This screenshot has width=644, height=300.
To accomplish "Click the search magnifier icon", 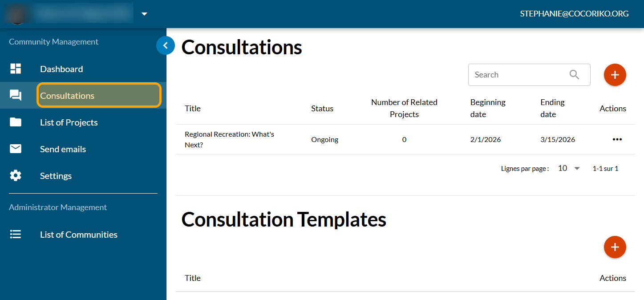I will (575, 75).
